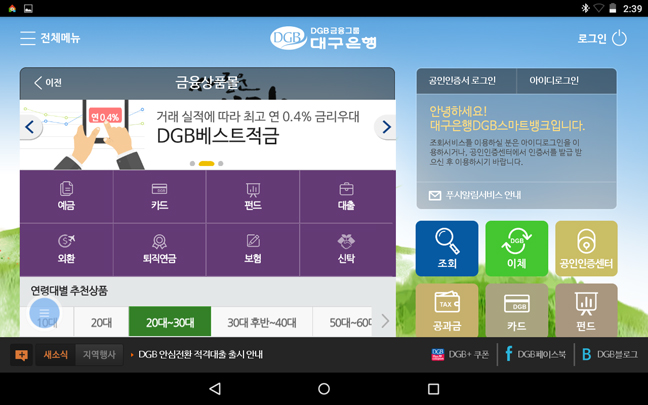Tap the floating blue circular menu button
648x405 pixels.
coord(44,313)
